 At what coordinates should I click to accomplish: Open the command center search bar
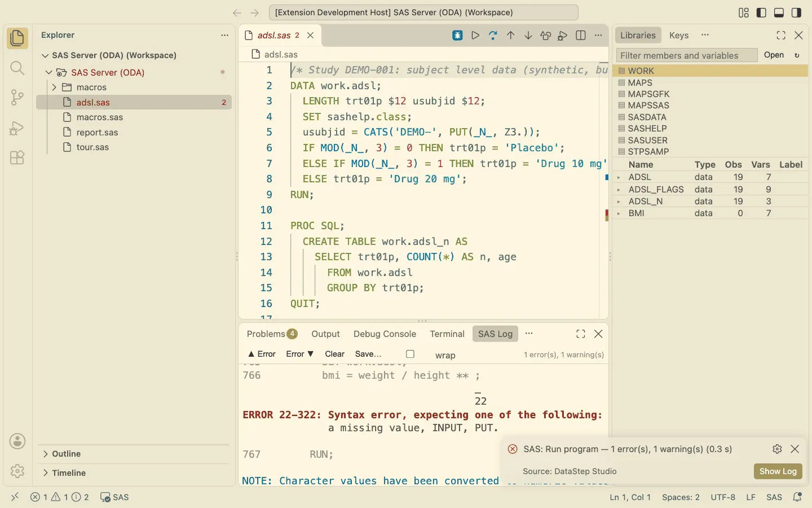click(423, 12)
